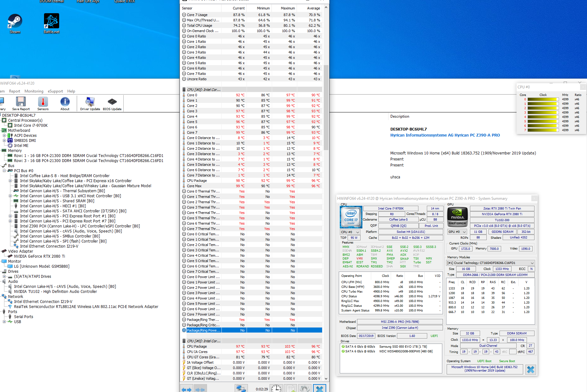Select Intel Core i7-9700K in the tree
Image resolution: width=587 pixels, height=392 pixels.
pos(31,126)
